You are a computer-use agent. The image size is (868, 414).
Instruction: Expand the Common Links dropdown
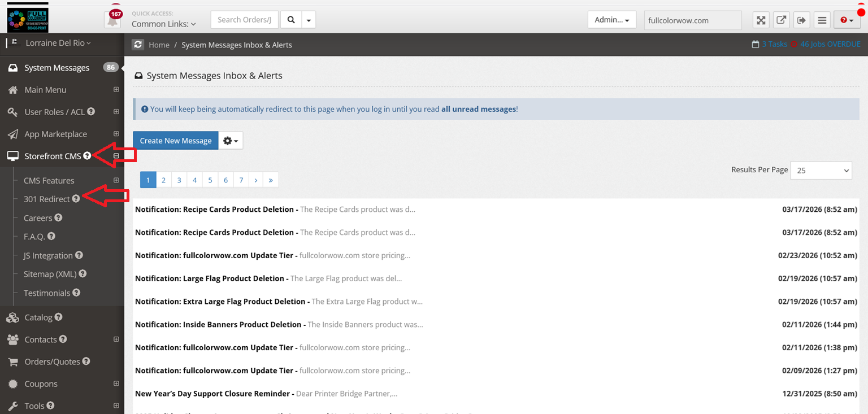(x=163, y=24)
